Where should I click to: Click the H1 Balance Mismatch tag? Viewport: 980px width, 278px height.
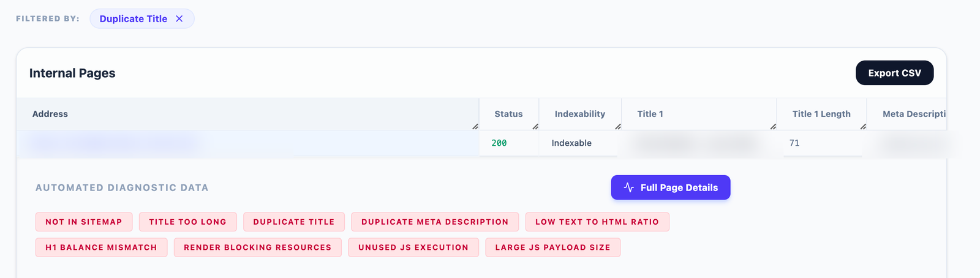pyautogui.click(x=101, y=247)
